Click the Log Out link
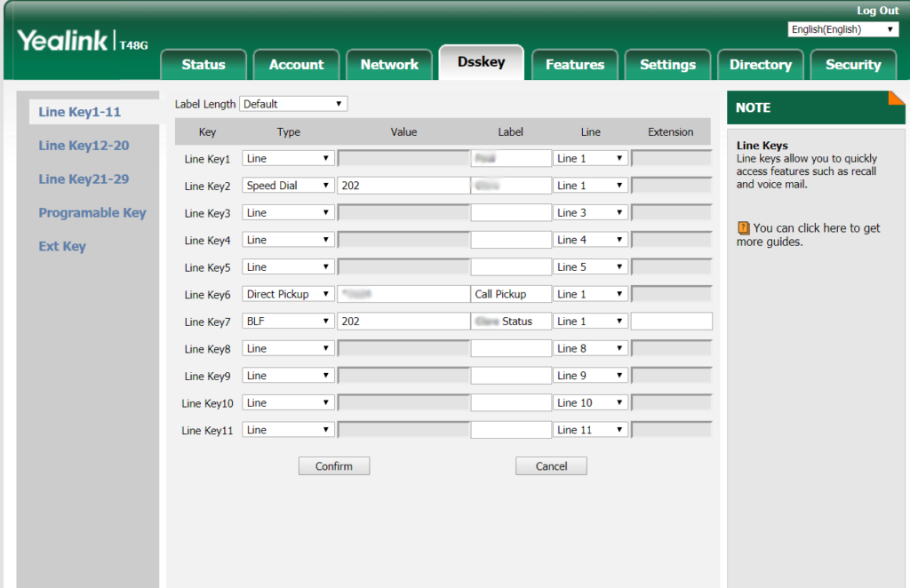Screen dimensions: 910x588 click(x=877, y=11)
